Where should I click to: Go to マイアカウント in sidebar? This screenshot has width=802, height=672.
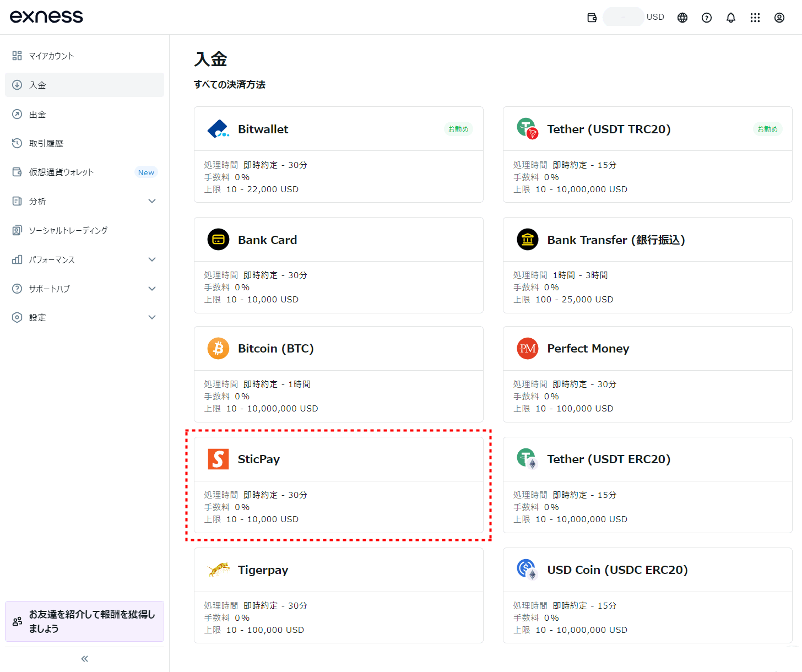(x=84, y=56)
